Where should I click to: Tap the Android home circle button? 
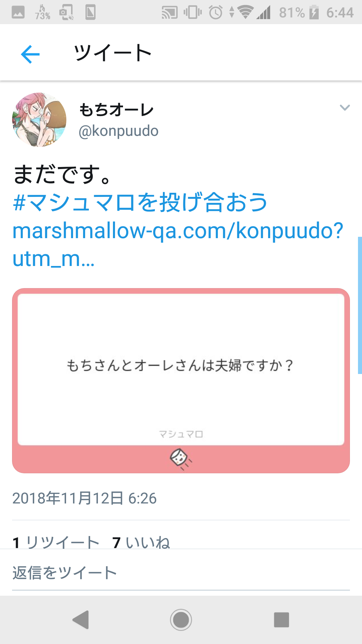pos(181,620)
